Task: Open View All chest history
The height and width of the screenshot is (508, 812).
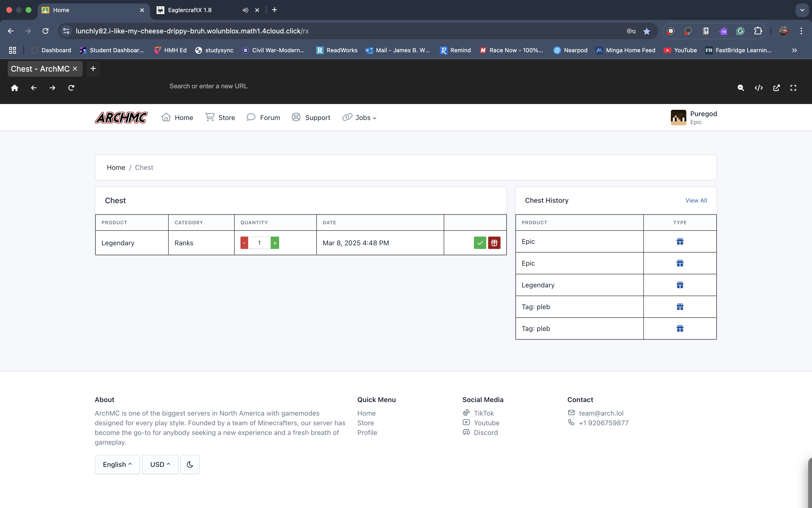Action: pos(696,201)
